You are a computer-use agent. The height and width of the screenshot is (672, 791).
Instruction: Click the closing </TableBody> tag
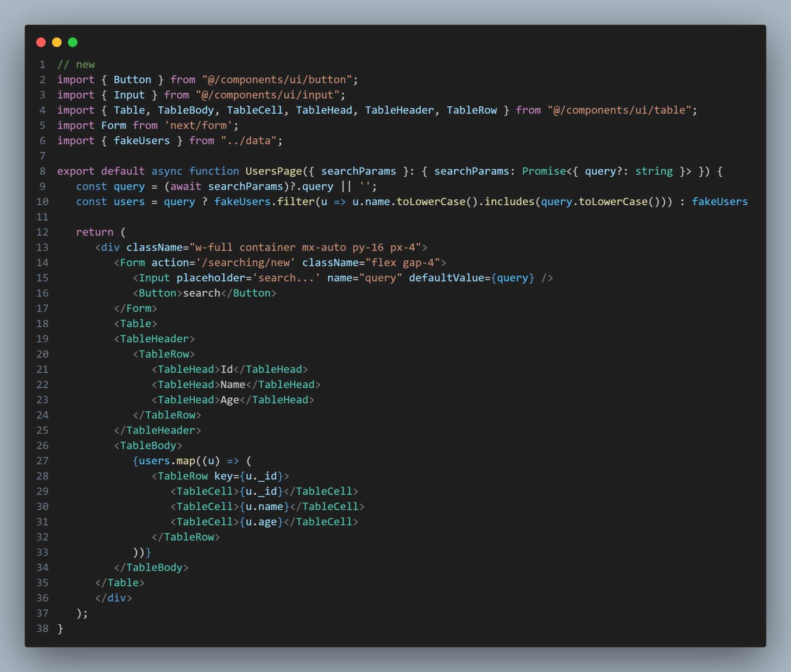click(x=151, y=567)
